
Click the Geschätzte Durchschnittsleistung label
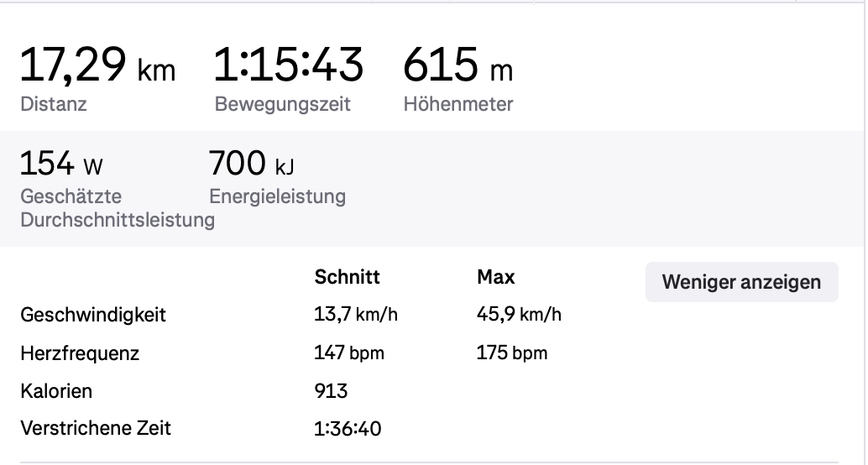117,208
